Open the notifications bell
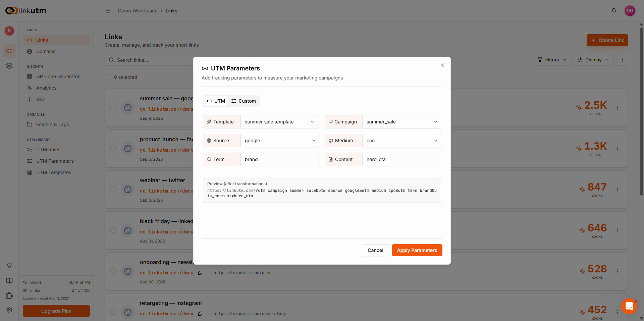Viewport: 644px width, 321px height. click(614, 11)
